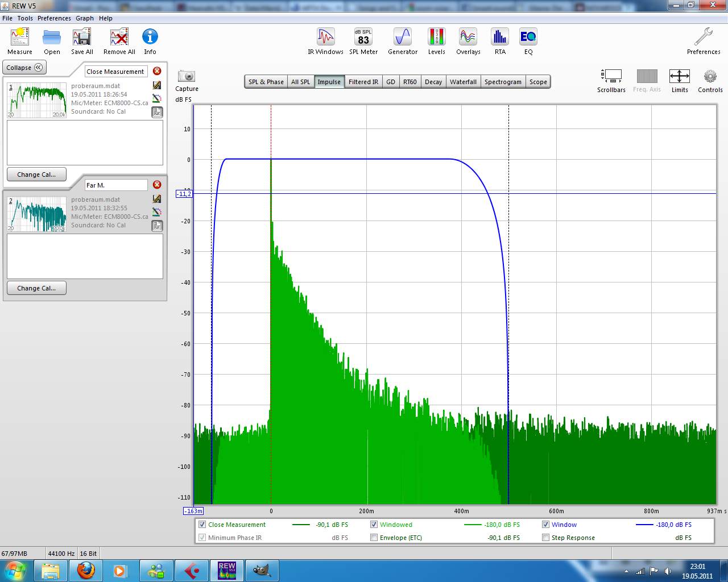Open the SPL Meter tool
The height and width of the screenshot is (582, 728).
tap(363, 41)
